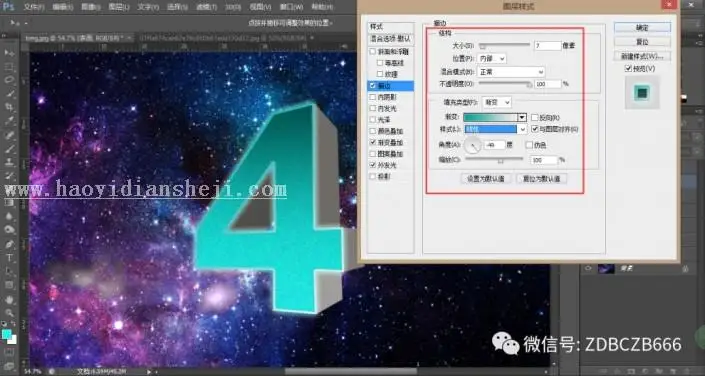Open the 编辑 Edit menu
The image size is (705, 376).
62,7
